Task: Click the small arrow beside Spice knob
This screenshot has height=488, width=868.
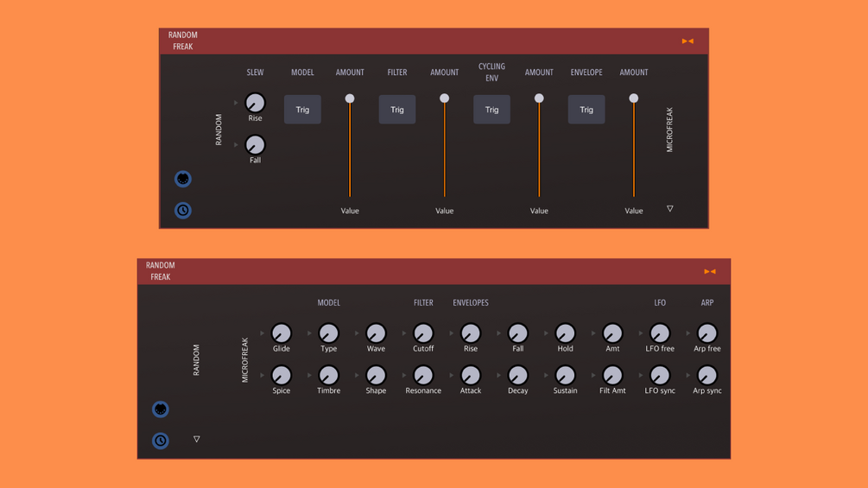Action: (x=262, y=375)
